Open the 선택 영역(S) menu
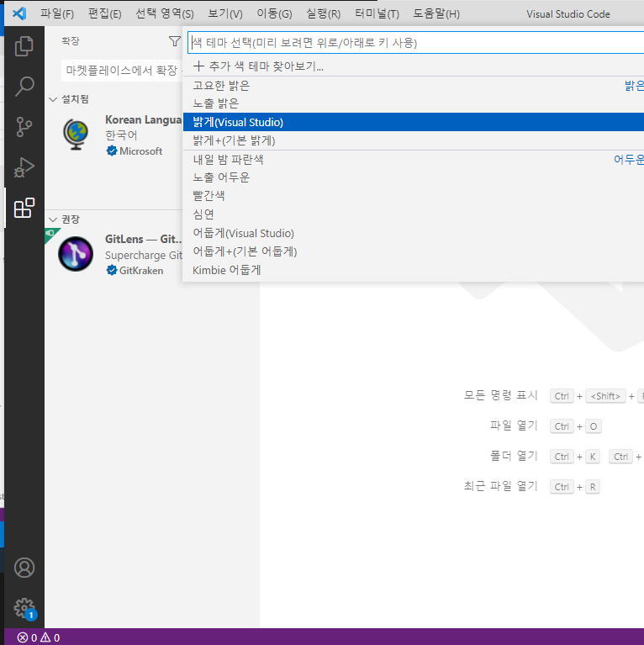 (x=165, y=14)
